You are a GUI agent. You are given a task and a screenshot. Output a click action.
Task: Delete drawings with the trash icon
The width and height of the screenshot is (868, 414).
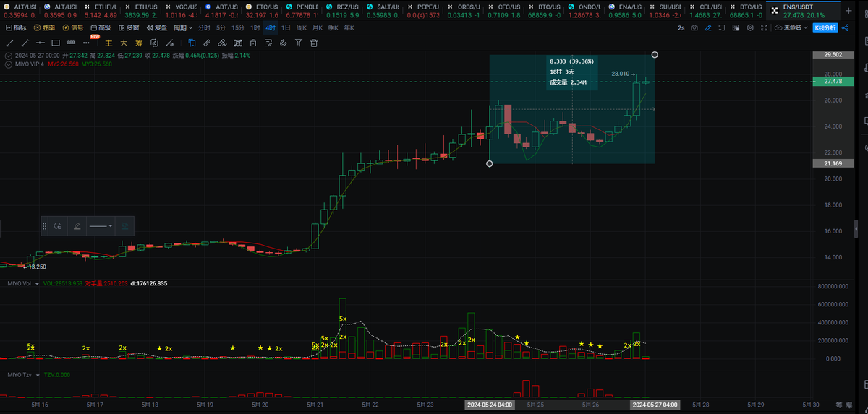pos(314,43)
